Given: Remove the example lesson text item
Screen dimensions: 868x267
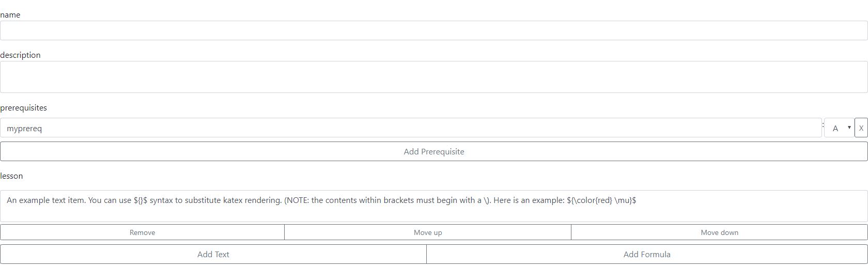Looking at the screenshot, I should point(142,232).
